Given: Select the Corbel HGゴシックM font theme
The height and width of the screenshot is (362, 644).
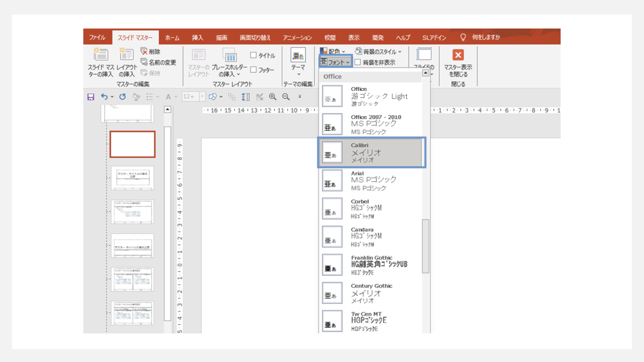Looking at the screenshot, I should pos(370,208).
